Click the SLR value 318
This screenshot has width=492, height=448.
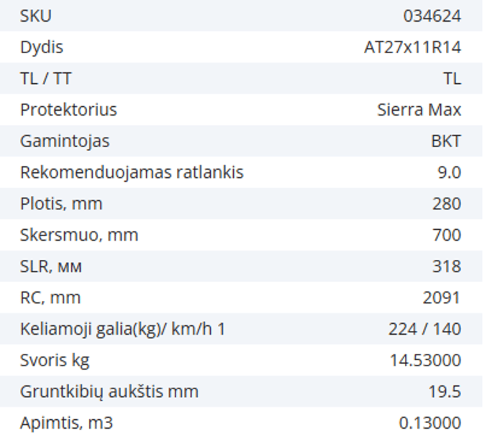[x=447, y=267]
